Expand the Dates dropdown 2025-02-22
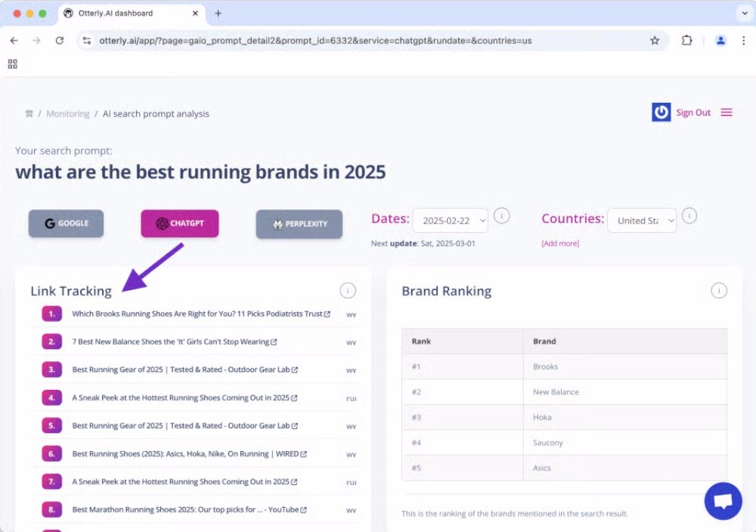 coord(451,221)
